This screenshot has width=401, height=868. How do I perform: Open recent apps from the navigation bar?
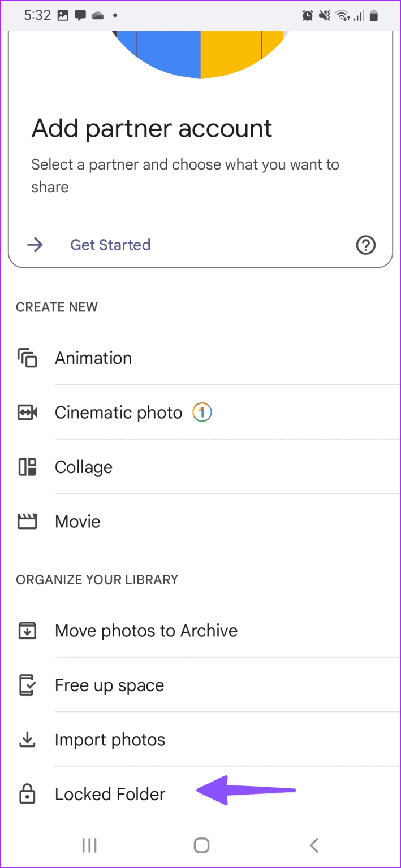89,845
